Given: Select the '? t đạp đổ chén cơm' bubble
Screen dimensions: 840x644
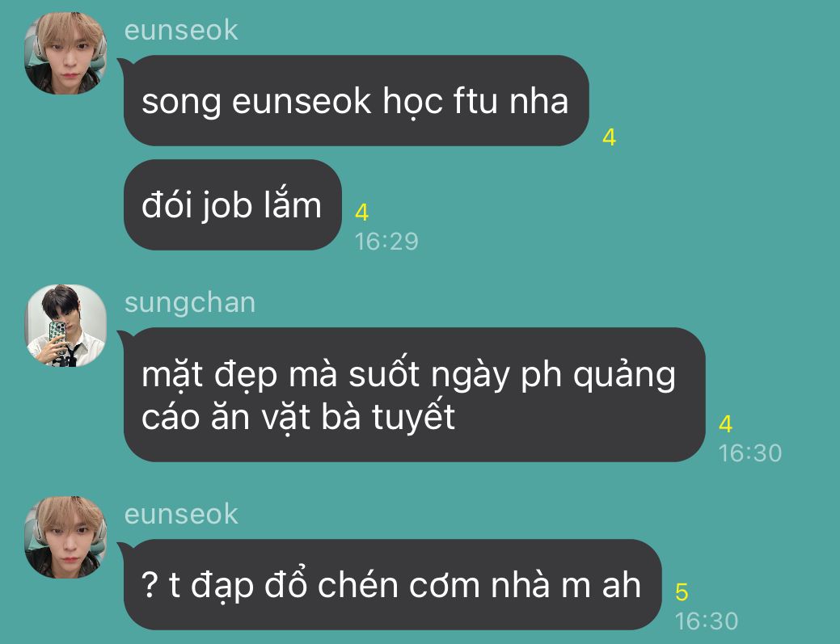Looking at the screenshot, I should (393, 584).
